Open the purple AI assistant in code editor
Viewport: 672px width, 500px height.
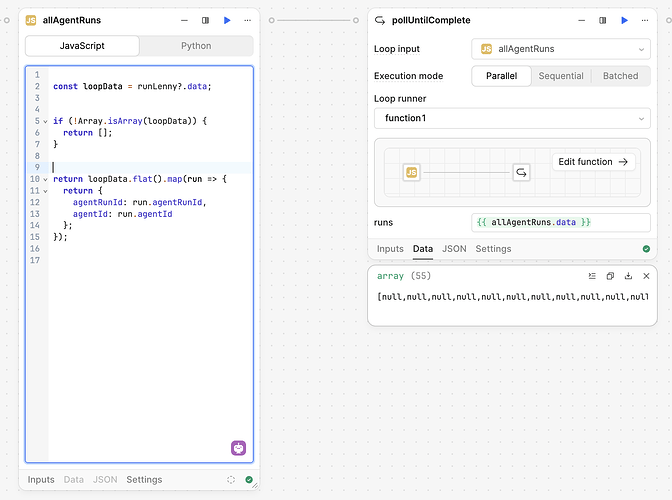tap(239, 448)
